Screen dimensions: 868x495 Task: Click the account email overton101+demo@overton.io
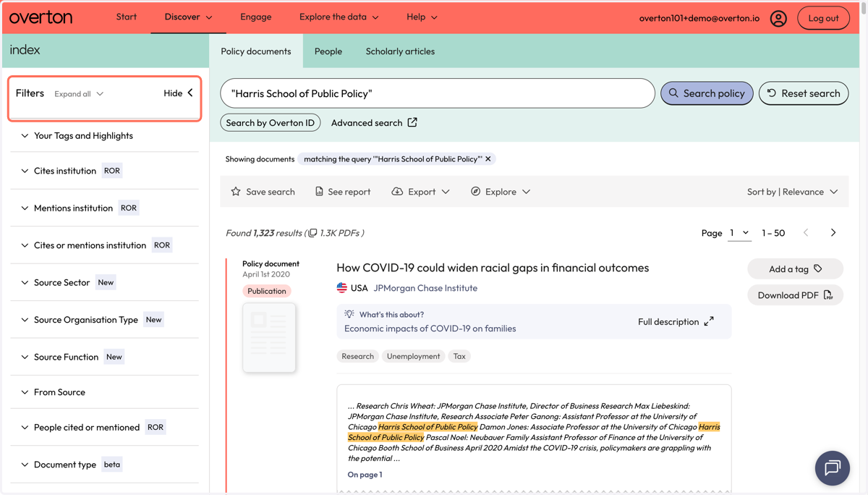pyautogui.click(x=699, y=18)
